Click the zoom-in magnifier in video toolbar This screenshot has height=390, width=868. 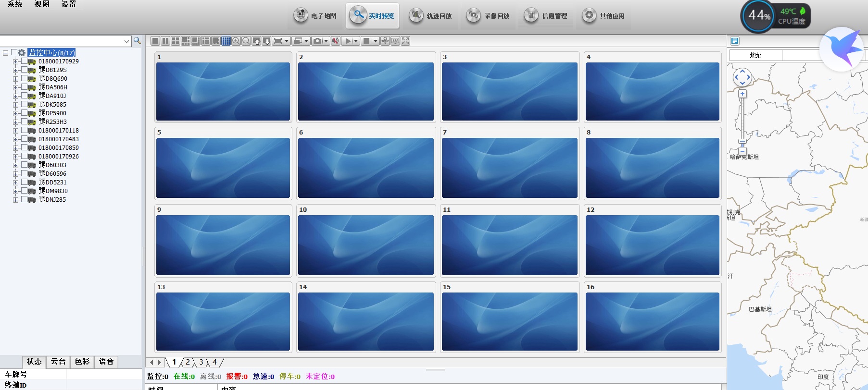[x=236, y=41]
